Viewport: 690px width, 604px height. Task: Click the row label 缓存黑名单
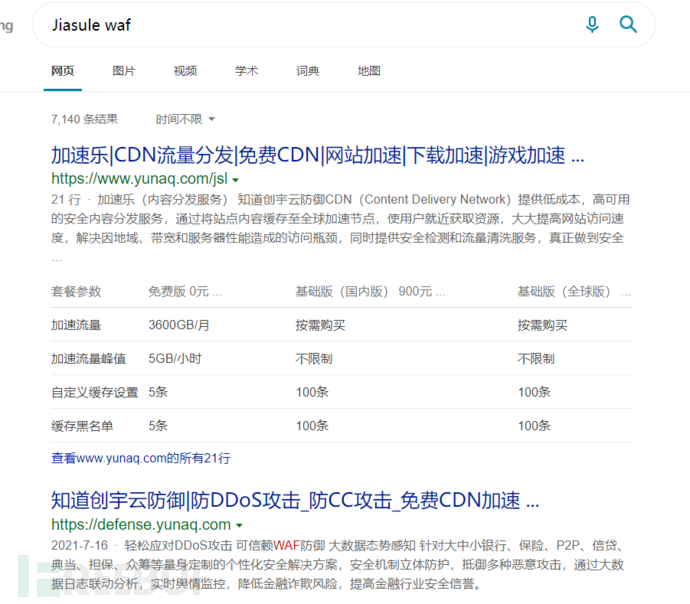82,426
